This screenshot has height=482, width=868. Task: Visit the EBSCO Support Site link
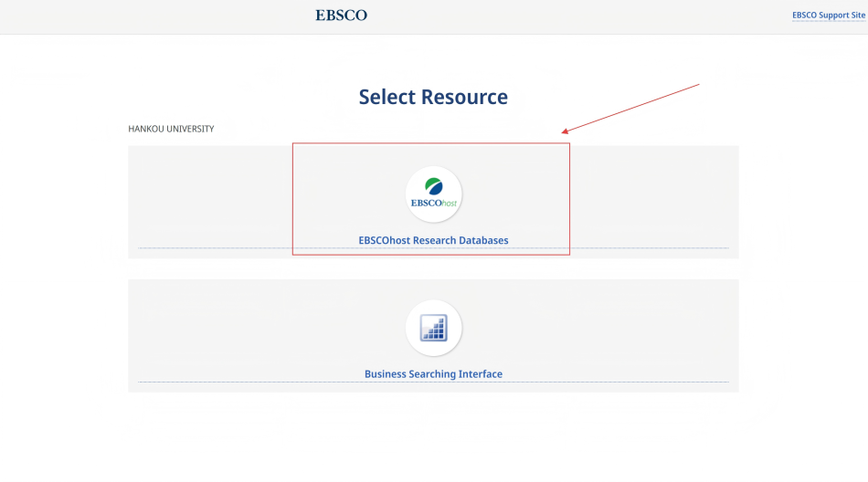828,15
